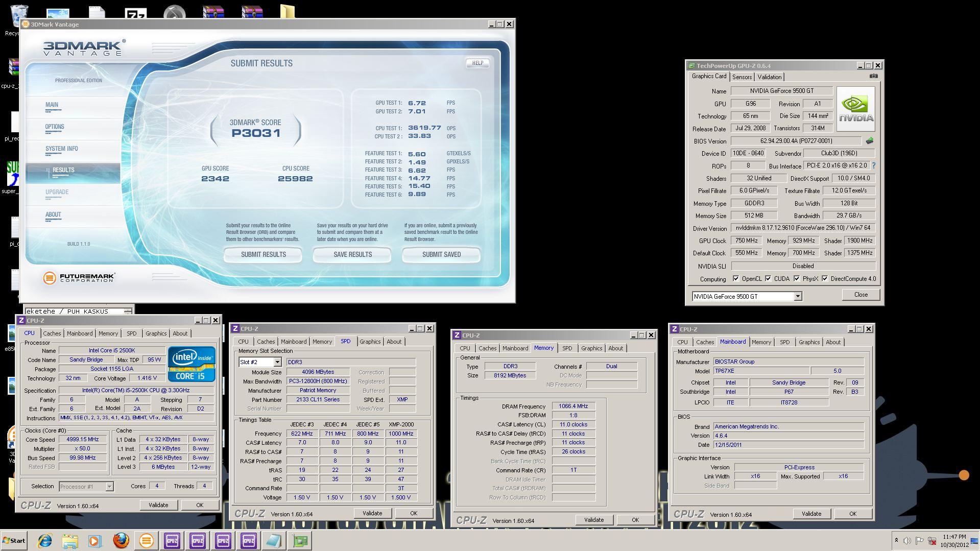Screen dimensions: 980x551
Task: Click the Start button
Action: pyautogui.click(x=14, y=540)
